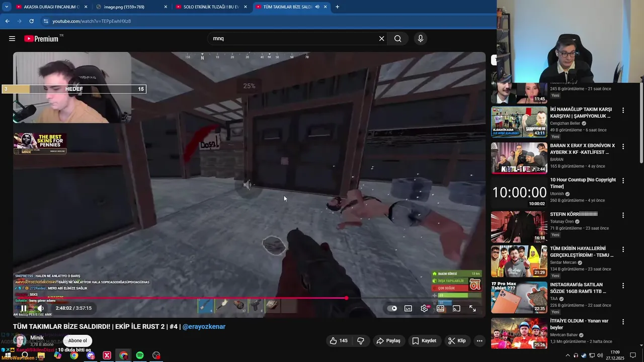Share the video with Paylaş
Viewport: 644px width, 362px height.
(388, 341)
